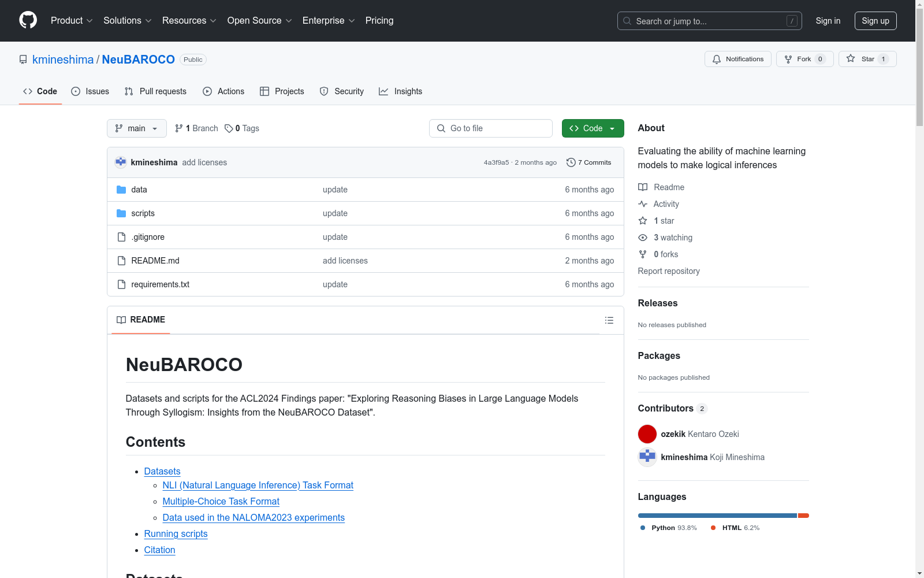924x578 pixels.
Task: Click the Go to file input
Action: coord(491,128)
